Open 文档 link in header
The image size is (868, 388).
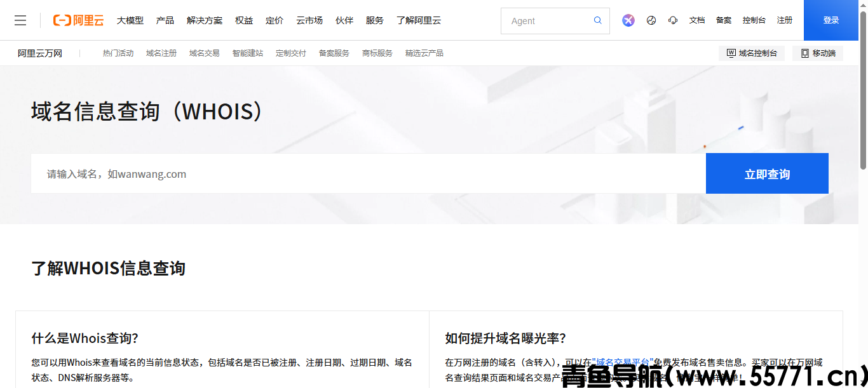click(697, 20)
